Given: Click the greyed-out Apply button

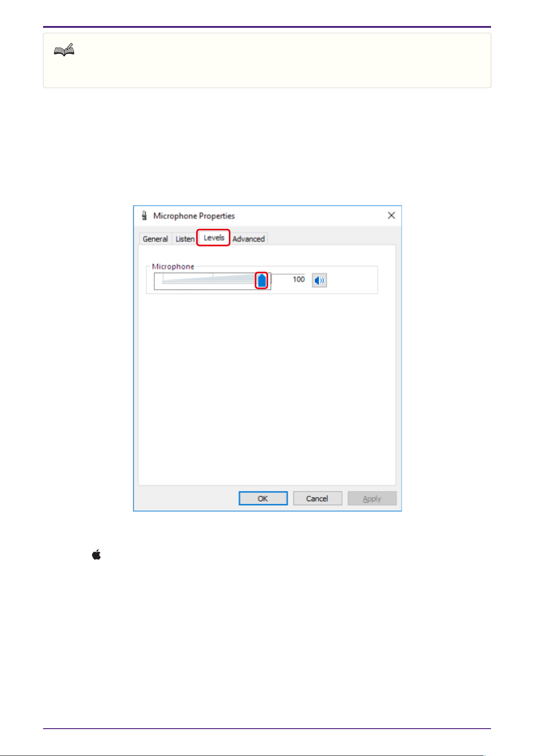Looking at the screenshot, I should (x=372, y=498).
